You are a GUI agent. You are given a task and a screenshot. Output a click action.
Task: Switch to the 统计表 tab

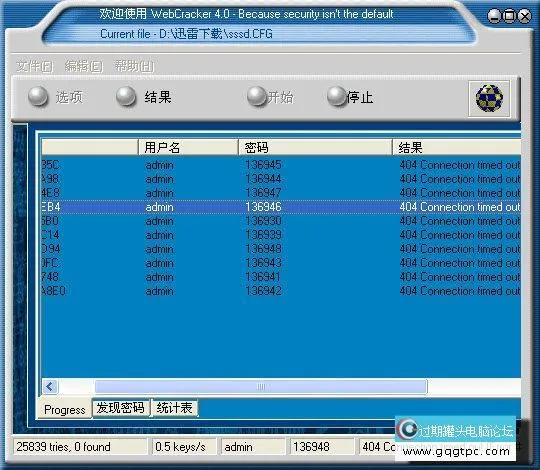pos(175,408)
